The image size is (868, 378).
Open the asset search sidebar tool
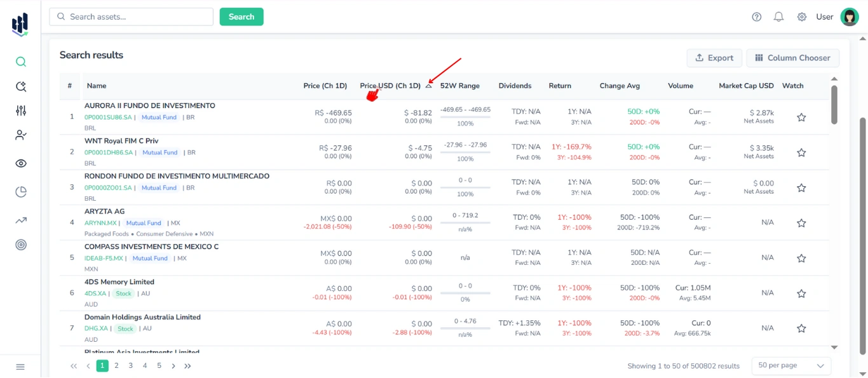(20, 62)
